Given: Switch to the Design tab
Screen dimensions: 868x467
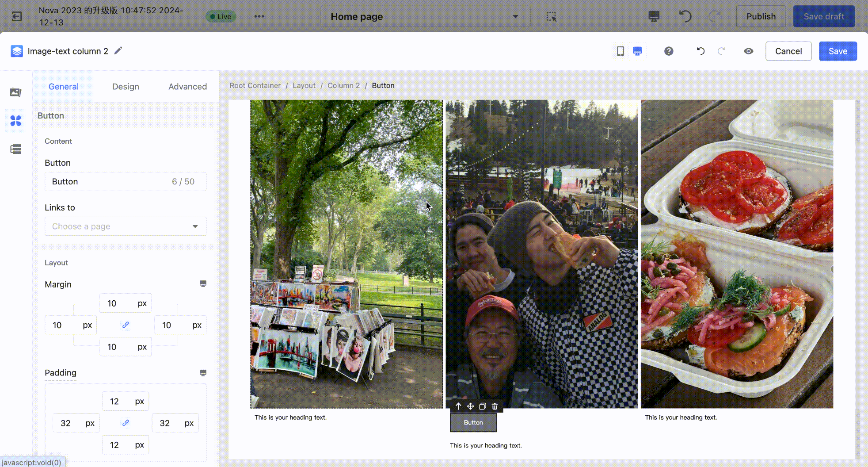Looking at the screenshot, I should (126, 87).
